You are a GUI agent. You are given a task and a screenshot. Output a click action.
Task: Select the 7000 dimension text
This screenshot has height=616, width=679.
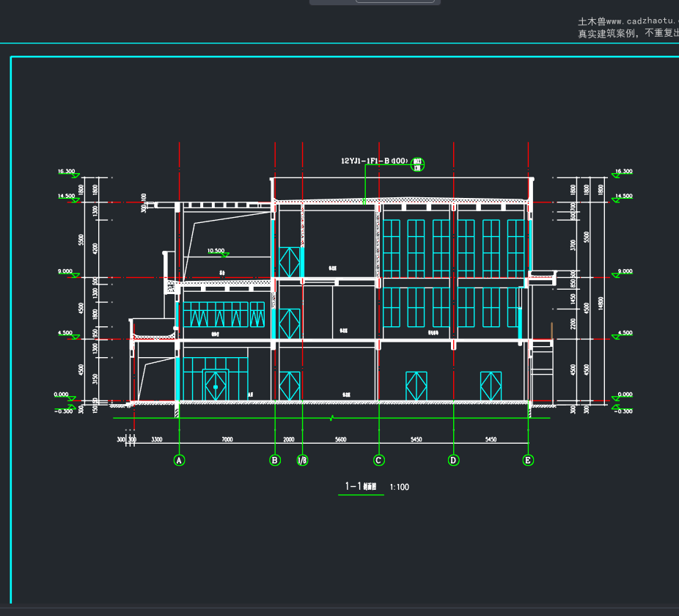pos(227,439)
